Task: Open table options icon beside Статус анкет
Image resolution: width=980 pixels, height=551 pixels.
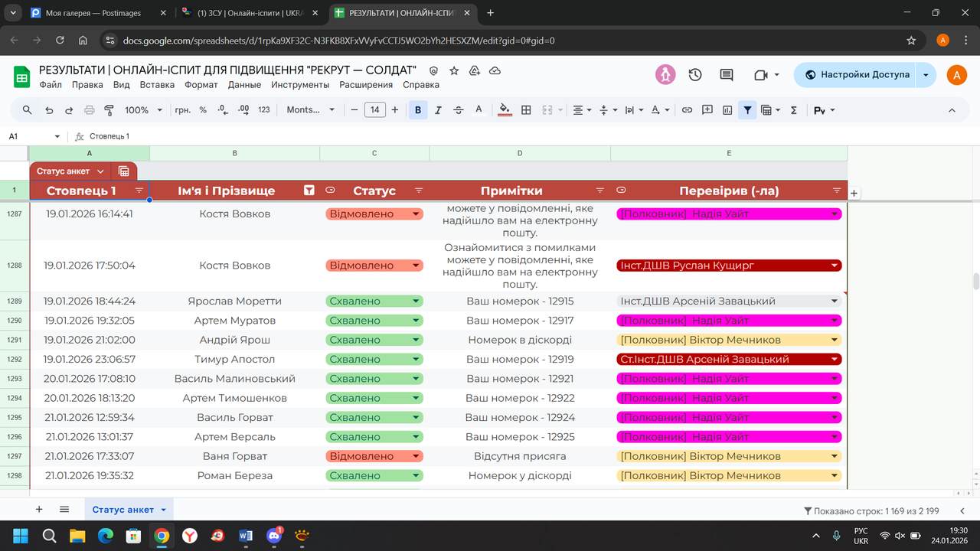Action: 124,171
